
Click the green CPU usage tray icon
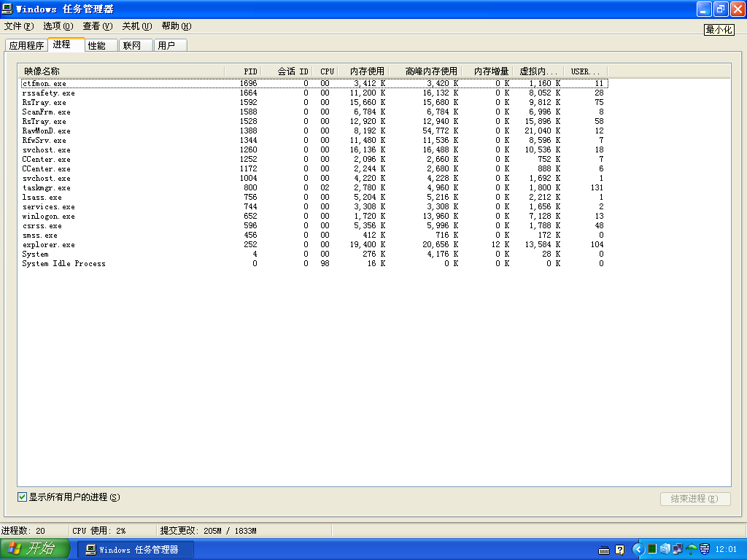(651, 549)
